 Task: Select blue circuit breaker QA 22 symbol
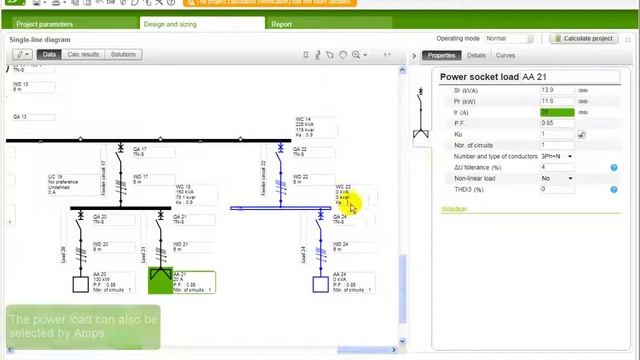coord(280,153)
